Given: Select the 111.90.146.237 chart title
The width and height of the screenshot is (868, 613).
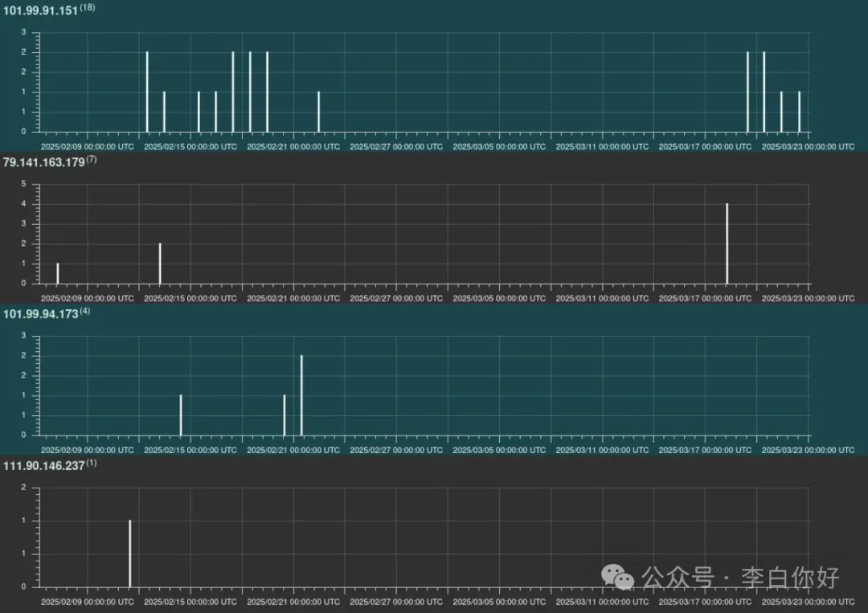Looking at the screenshot, I should click(x=43, y=466).
